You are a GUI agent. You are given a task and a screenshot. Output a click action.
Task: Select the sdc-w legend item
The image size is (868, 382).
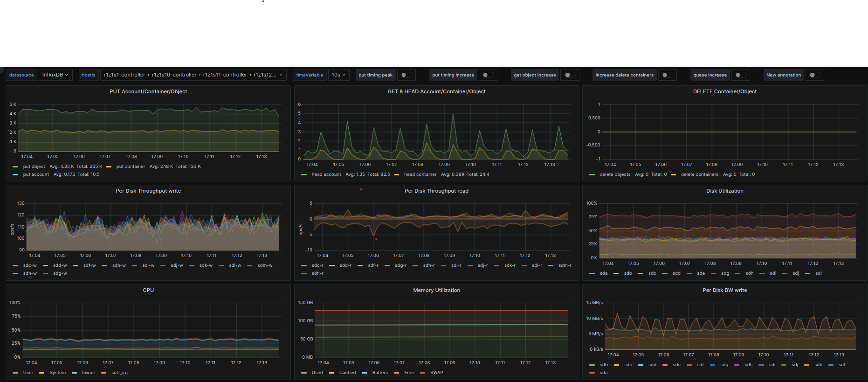pyautogui.click(x=30, y=265)
